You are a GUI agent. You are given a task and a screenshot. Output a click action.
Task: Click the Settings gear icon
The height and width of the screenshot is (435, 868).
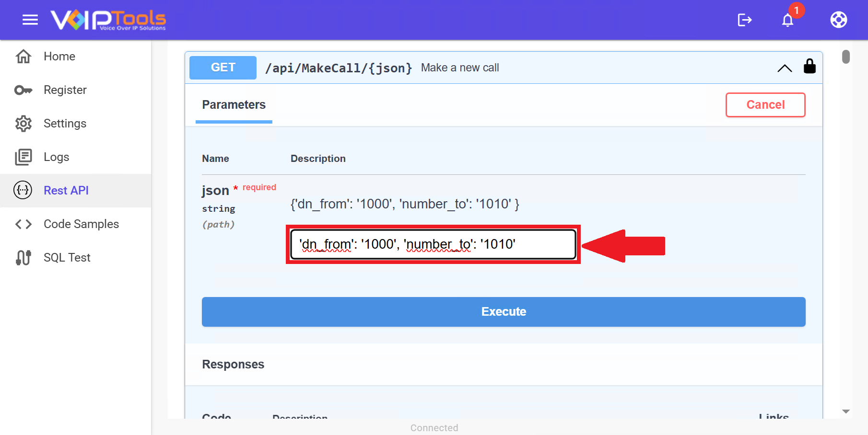(x=23, y=124)
